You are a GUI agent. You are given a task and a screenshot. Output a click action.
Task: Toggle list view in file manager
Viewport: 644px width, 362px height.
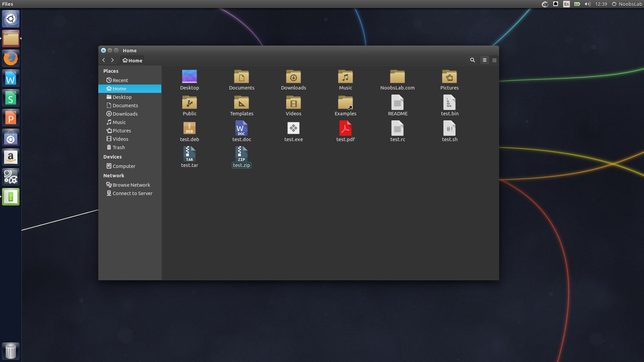pyautogui.click(x=485, y=60)
